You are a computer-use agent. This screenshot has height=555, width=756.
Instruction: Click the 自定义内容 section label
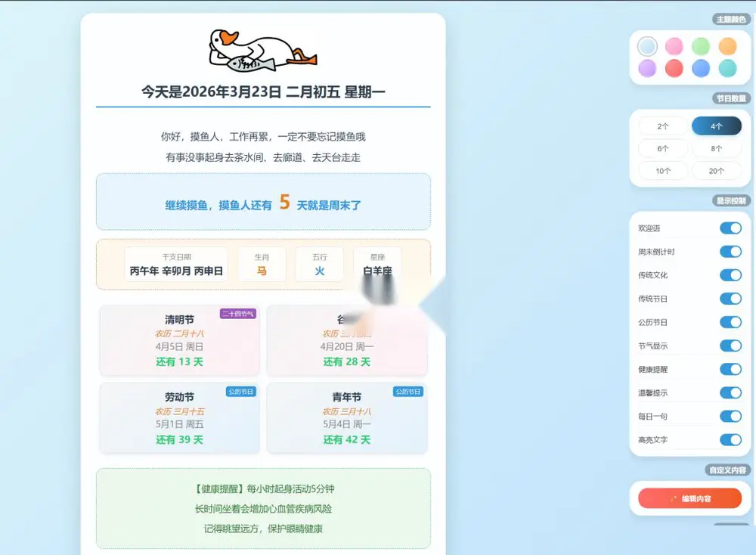coord(727,470)
